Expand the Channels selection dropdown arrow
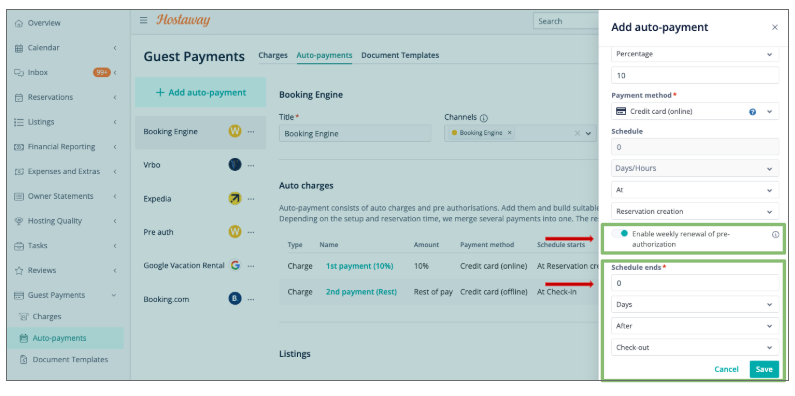This screenshot has height=396, width=795. pyautogui.click(x=589, y=134)
